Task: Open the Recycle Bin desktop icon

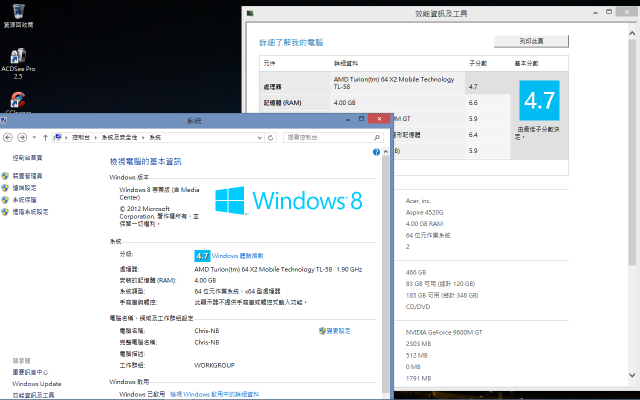Action: click(18, 16)
